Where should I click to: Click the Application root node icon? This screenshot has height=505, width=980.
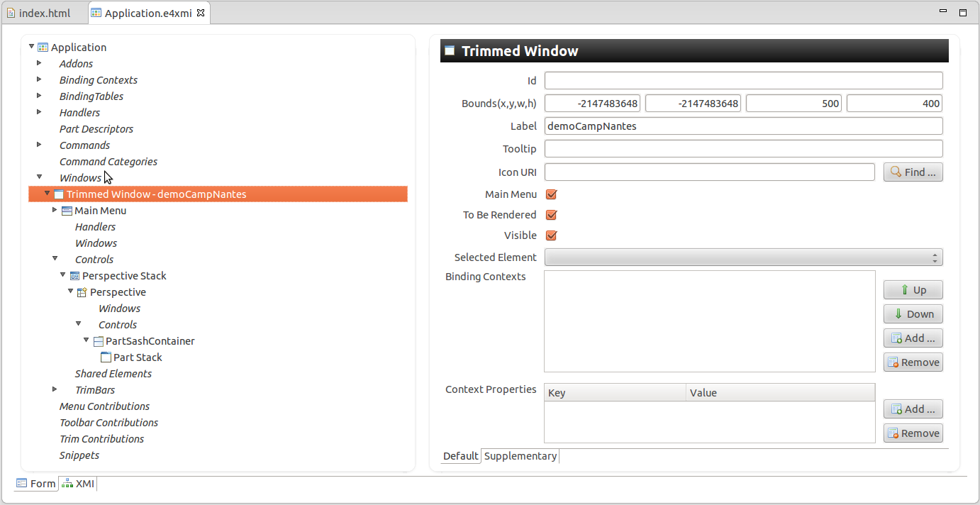(x=43, y=48)
